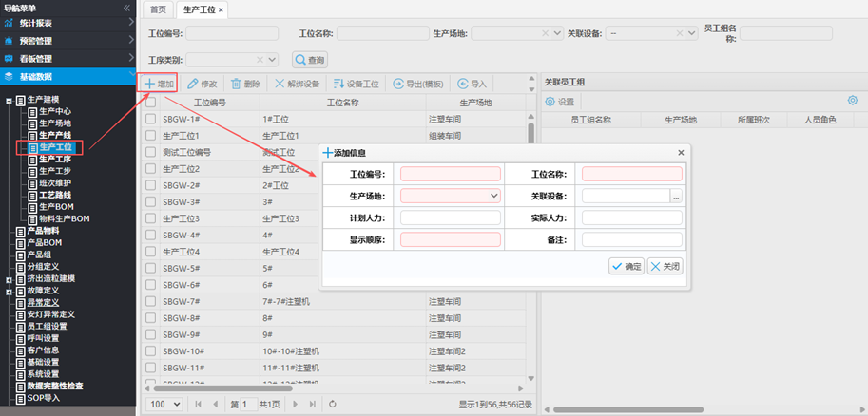Check the row checkbox for 测试工位编号
Image resolution: width=868 pixels, height=416 pixels.
(x=150, y=152)
